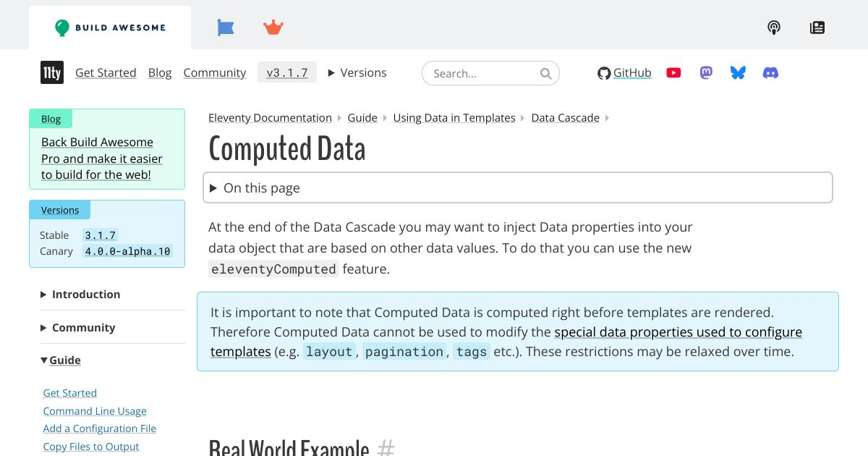868x456 pixels.
Task: Expand the Versions disclosure in header
Action: [x=357, y=72]
